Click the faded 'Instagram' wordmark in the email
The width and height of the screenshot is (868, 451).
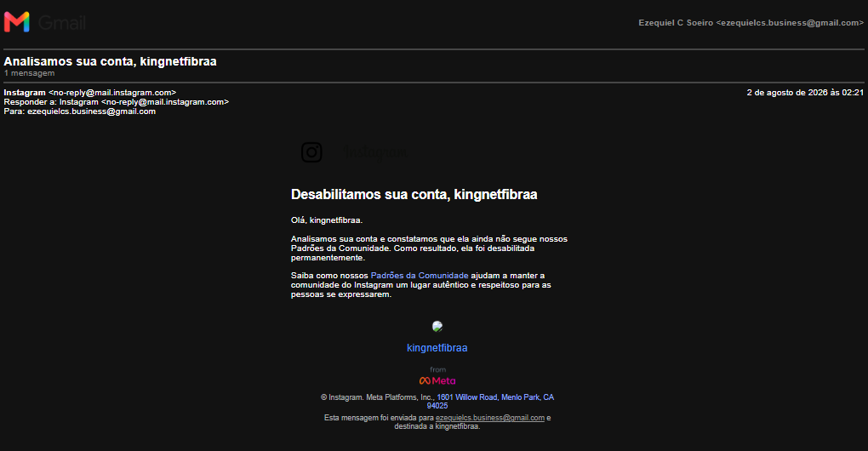(375, 152)
